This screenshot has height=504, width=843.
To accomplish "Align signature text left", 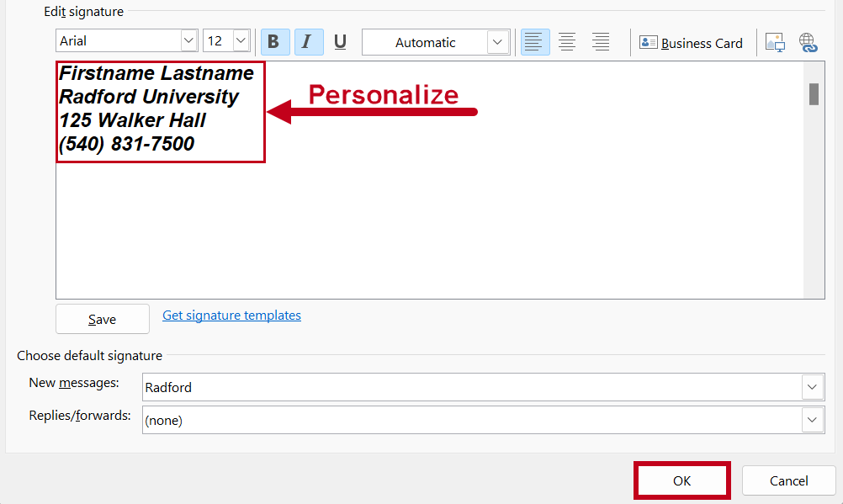I will point(534,42).
